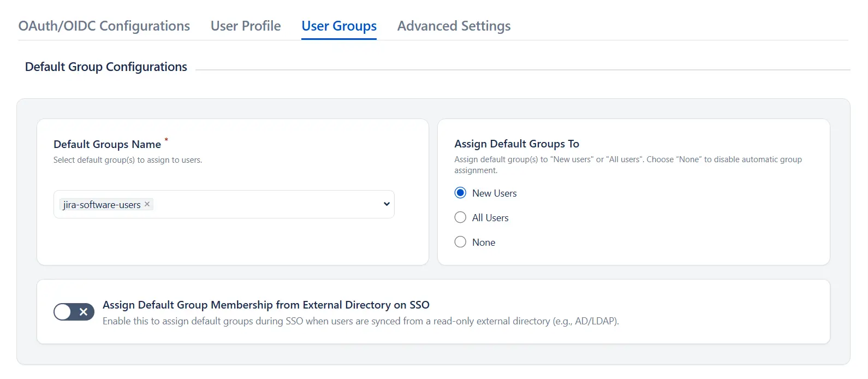
Task: Click the Default Groups Name label
Action: [x=107, y=144]
